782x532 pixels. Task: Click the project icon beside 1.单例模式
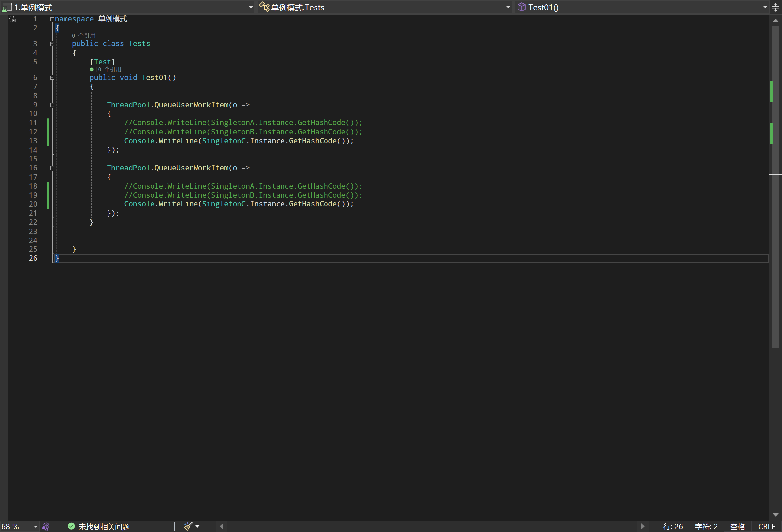(x=7, y=7)
